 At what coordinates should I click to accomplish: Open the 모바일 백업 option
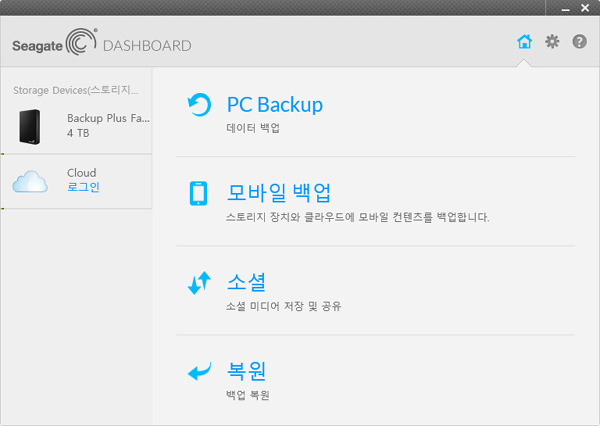click(x=279, y=193)
